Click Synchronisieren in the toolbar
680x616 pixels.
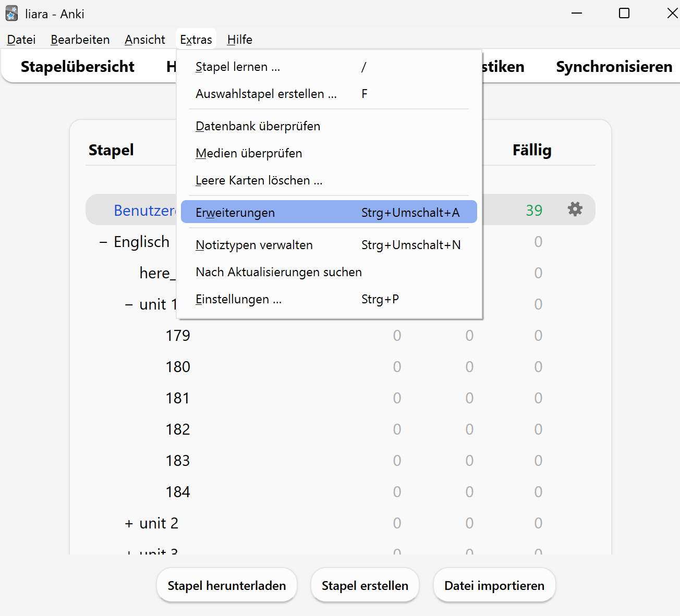click(614, 67)
